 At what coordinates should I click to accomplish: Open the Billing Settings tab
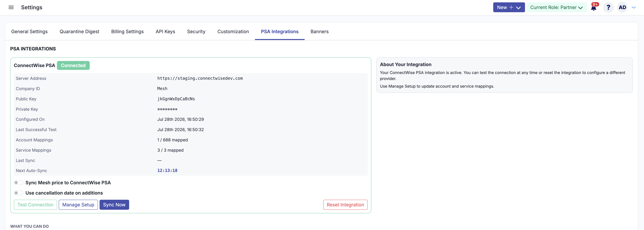pos(127,32)
